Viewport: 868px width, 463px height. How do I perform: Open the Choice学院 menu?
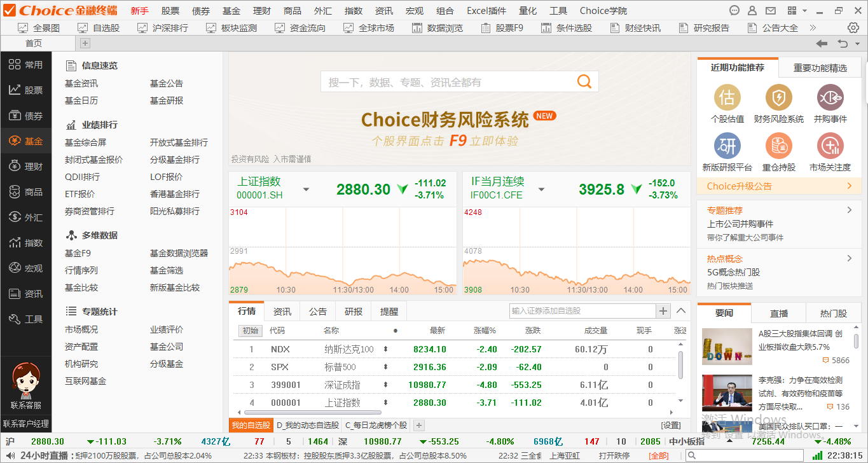(x=603, y=11)
